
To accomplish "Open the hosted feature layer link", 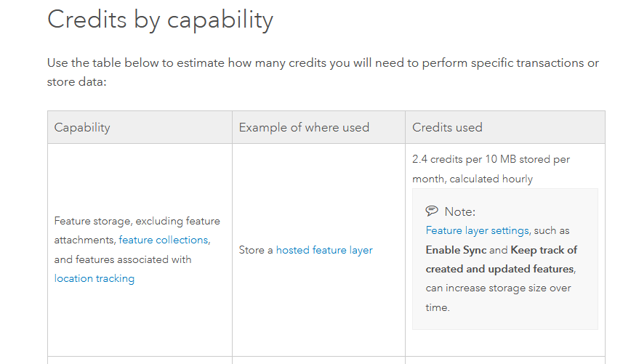I will (324, 250).
